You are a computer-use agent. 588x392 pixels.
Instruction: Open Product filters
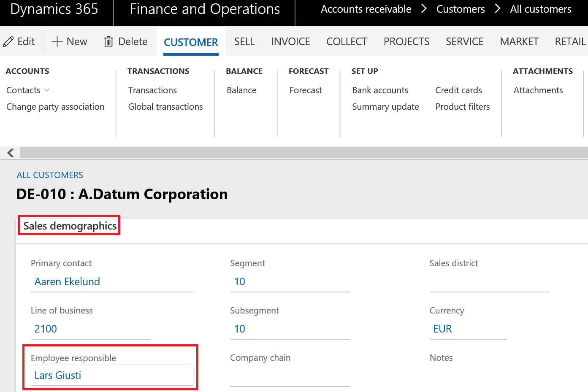click(x=463, y=107)
